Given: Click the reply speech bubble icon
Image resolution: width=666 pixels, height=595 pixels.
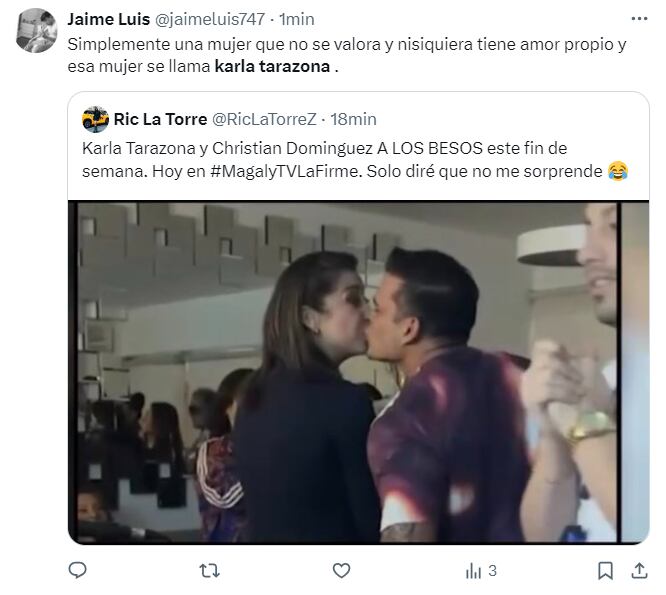Looking at the screenshot, I should click(x=77, y=570).
